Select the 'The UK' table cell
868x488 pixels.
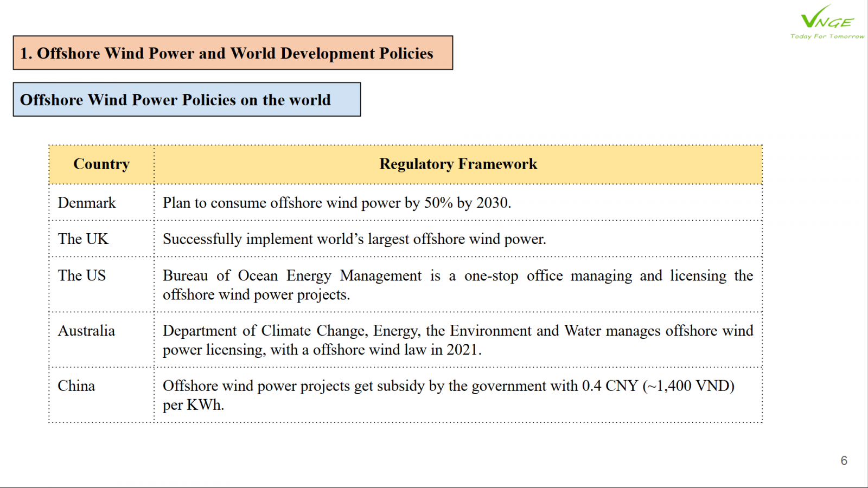[x=101, y=239]
